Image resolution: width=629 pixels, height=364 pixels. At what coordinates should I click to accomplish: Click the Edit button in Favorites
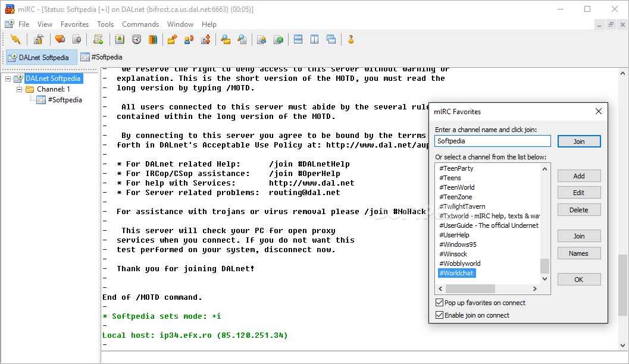pyautogui.click(x=579, y=193)
